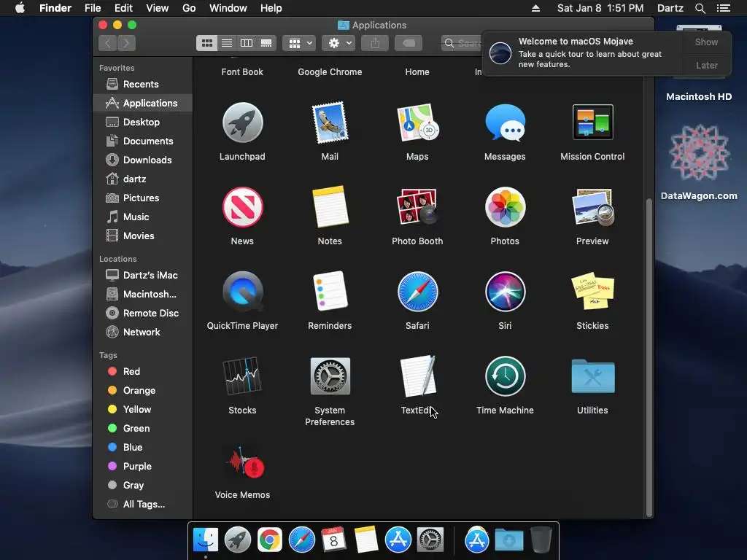Select the Safari icon in Applications
The width and height of the screenshot is (747, 560).
pos(417,292)
